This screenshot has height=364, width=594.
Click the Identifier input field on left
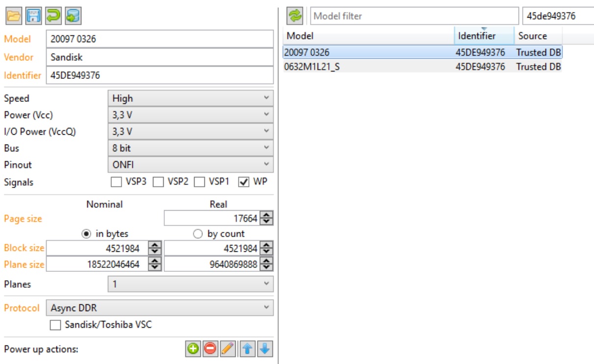(x=160, y=75)
